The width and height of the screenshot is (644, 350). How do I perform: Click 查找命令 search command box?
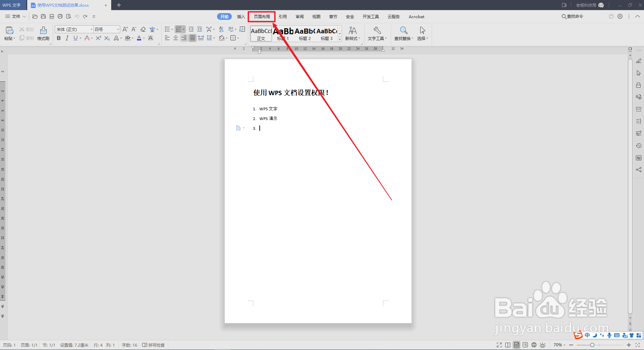tap(572, 16)
